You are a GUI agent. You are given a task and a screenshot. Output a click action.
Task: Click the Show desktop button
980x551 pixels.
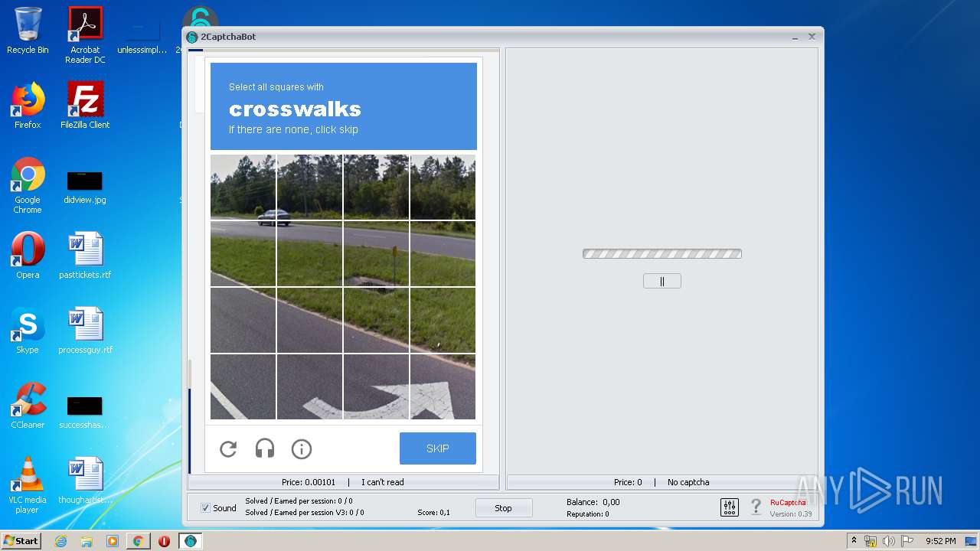[972, 541]
